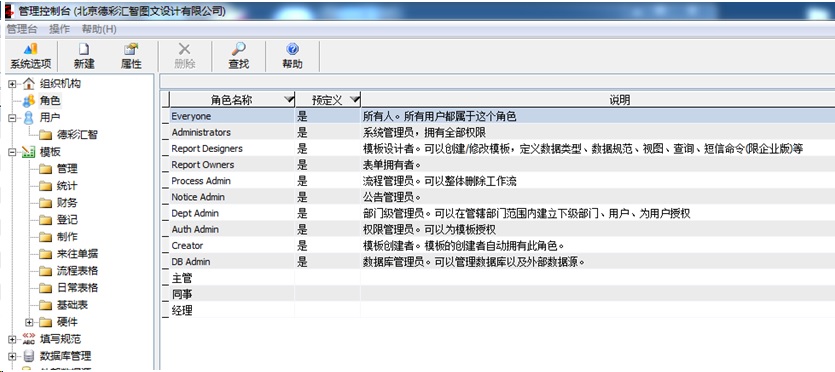This screenshot has height=372, width=835.
Task: Select the 经理 role row
Action: 498,310
